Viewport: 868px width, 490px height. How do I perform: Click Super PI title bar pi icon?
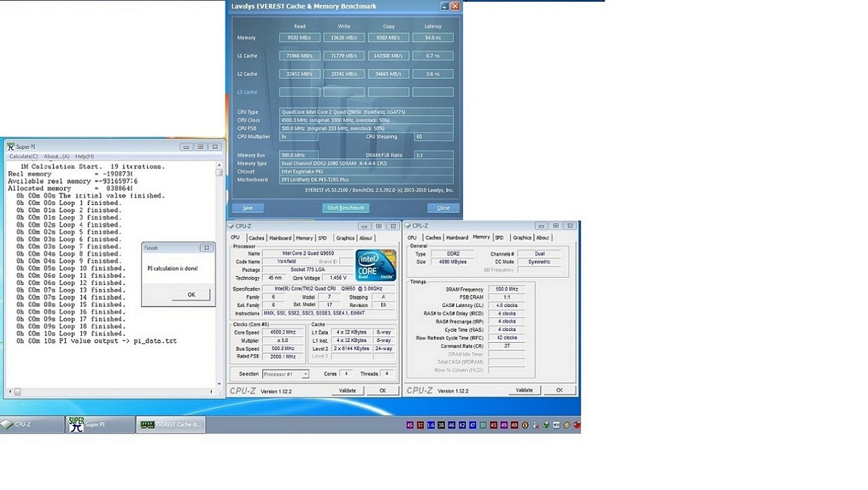(11, 146)
